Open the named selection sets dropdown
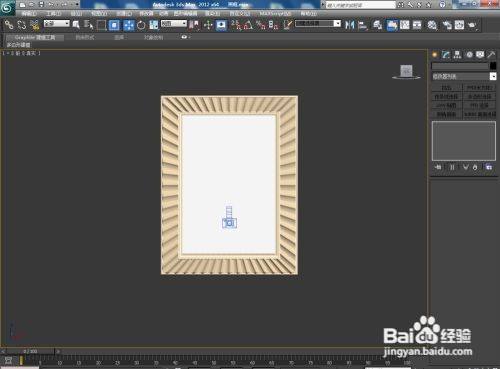Screen dimensions: 500x369 (318, 23)
